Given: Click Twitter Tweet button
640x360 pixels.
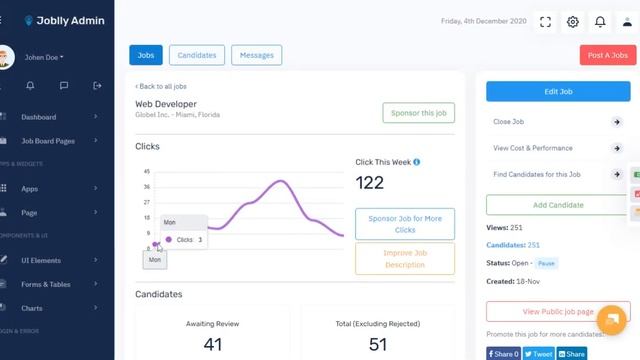Looking at the screenshot, I should coord(538,353).
